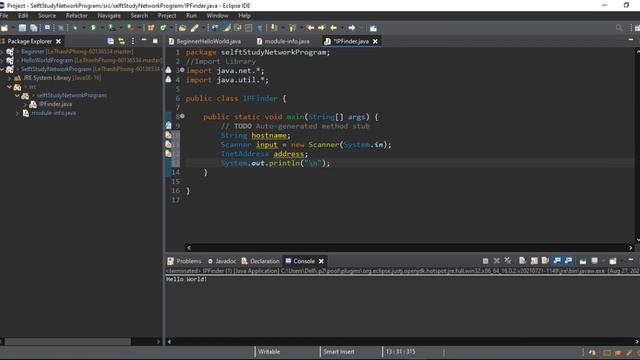Expand the HelloWorldProgram project node

pos(2,60)
